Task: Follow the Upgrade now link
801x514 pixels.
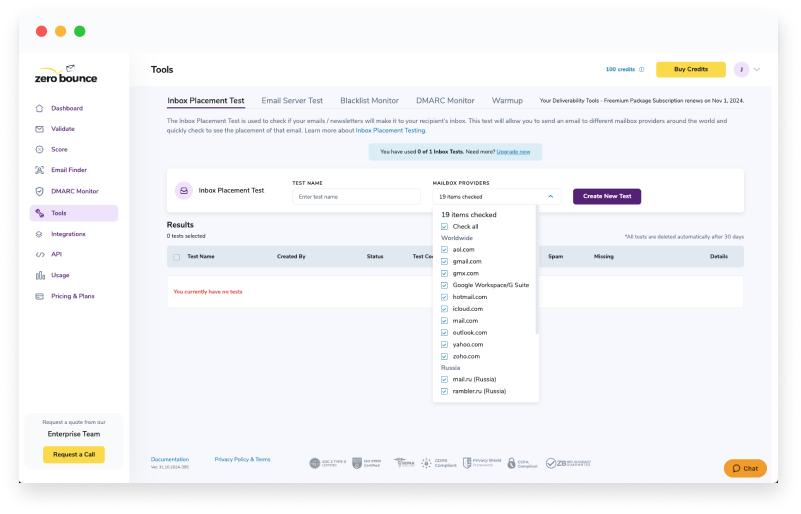Action: [x=513, y=152]
